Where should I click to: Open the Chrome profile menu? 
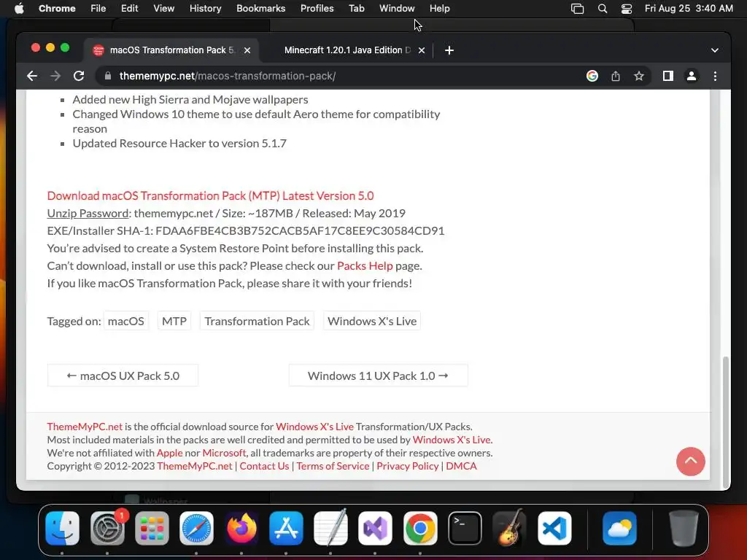(692, 76)
